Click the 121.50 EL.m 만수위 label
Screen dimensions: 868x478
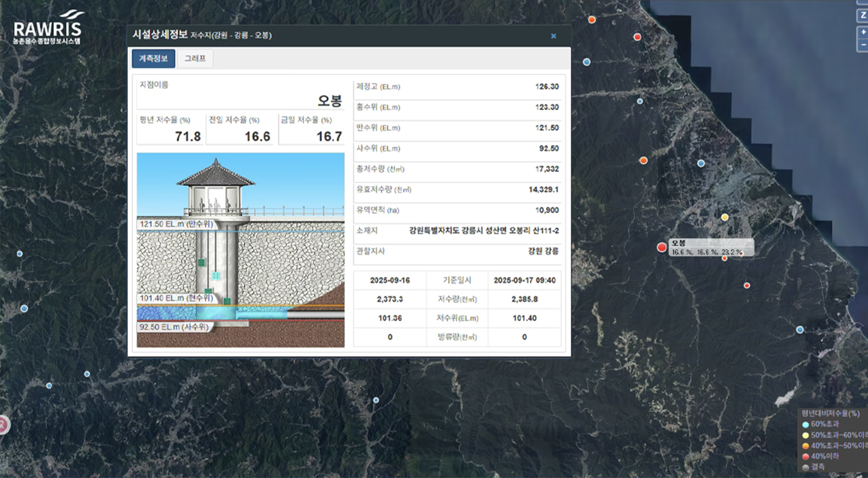click(176, 224)
